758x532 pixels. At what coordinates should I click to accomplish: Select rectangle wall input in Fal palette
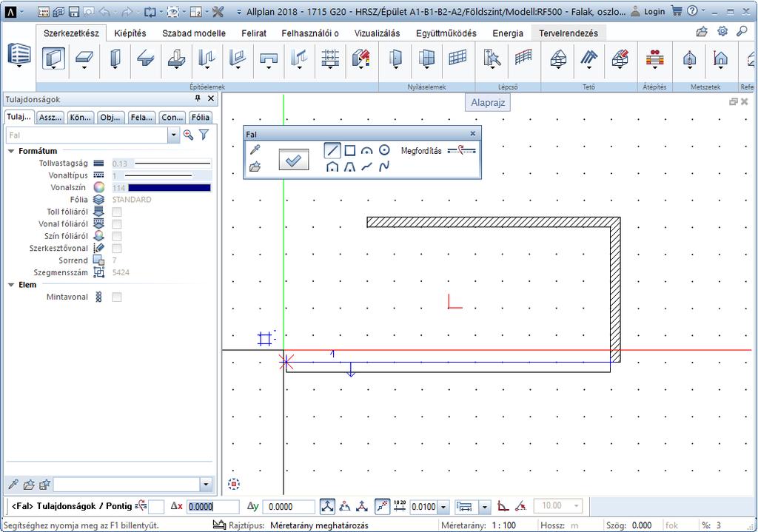(x=349, y=150)
